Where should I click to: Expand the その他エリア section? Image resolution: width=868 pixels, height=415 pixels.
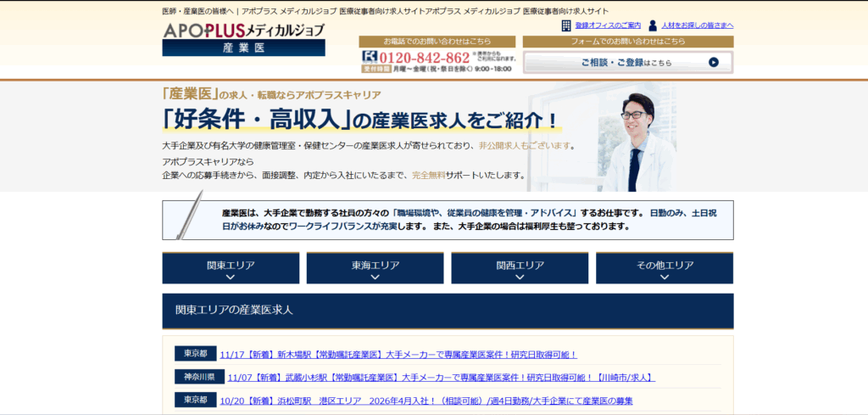[x=665, y=268]
